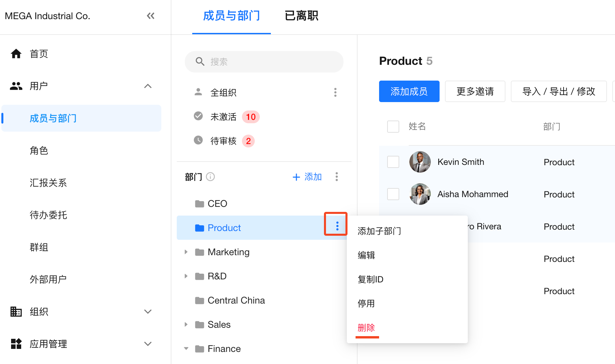The width and height of the screenshot is (615, 364).
Task: Collapse the Finance department tree
Action: (186, 349)
